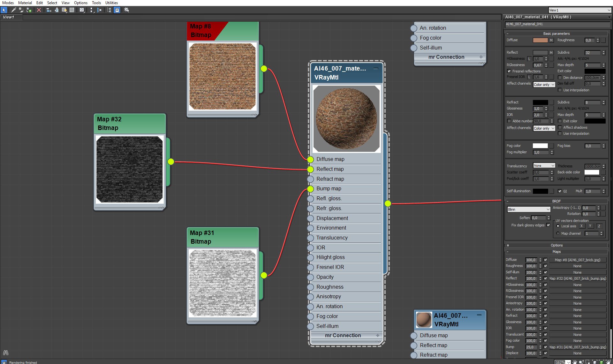Open the Utilities menu
The image size is (613, 364).
pyautogui.click(x=111, y=3)
